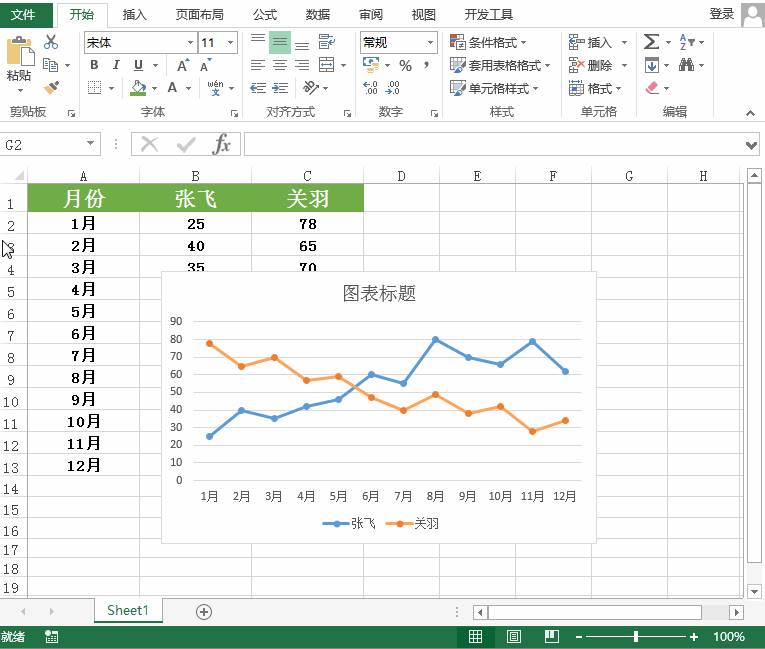Increase font size with larger A

click(x=183, y=65)
